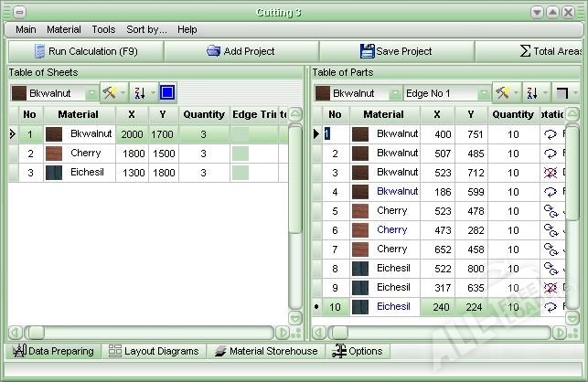Click the hammer tools icon in Table of Parts
This screenshot has width=588, height=382.
pos(502,93)
